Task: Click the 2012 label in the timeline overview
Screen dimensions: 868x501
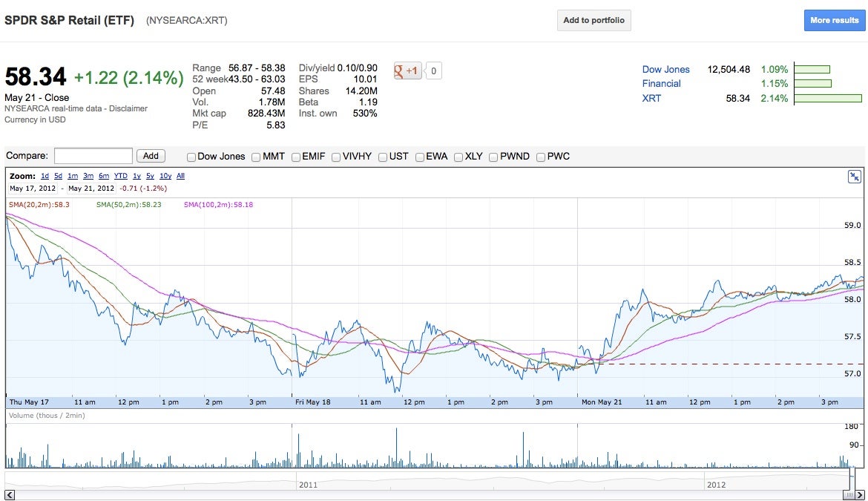Action: (x=716, y=485)
